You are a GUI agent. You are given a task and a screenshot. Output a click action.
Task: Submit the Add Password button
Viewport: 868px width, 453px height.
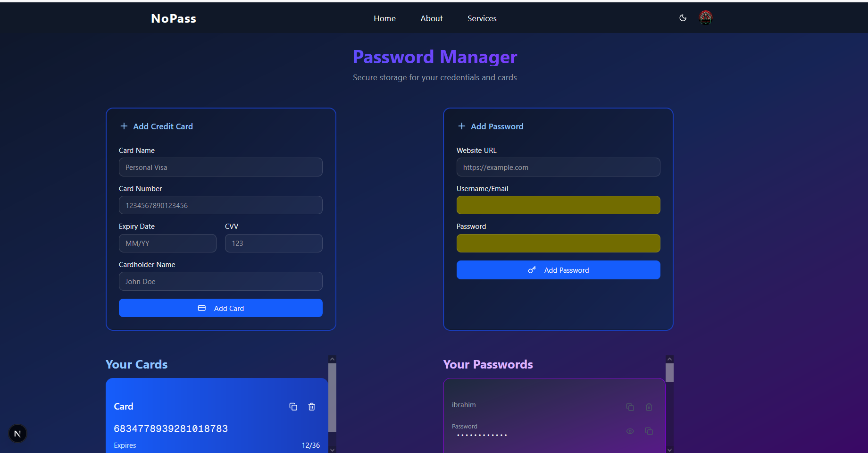(x=558, y=270)
